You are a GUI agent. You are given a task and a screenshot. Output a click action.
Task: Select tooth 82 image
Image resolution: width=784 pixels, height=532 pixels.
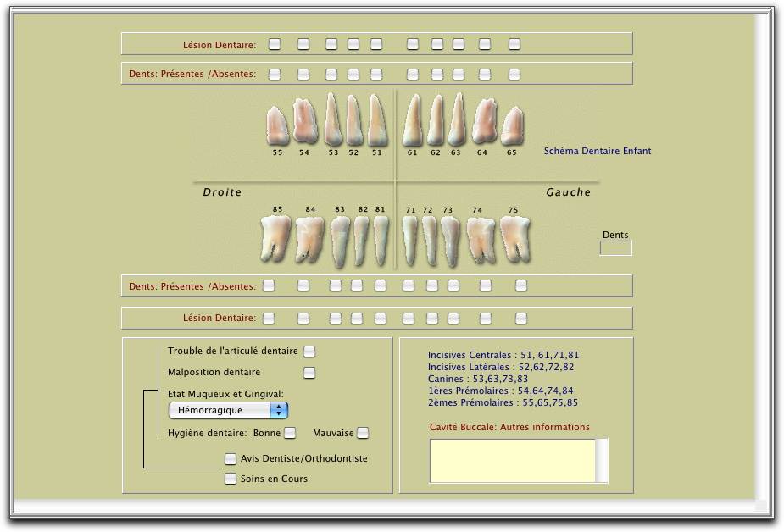click(362, 241)
